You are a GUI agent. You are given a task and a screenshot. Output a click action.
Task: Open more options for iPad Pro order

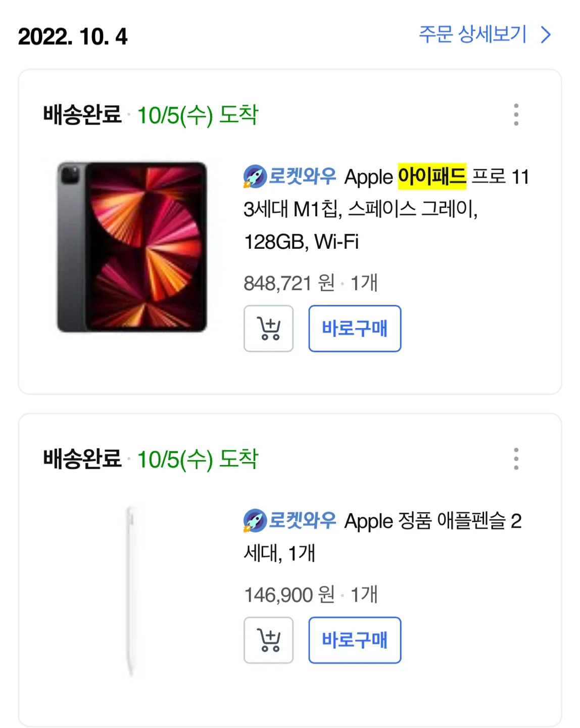(x=516, y=115)
